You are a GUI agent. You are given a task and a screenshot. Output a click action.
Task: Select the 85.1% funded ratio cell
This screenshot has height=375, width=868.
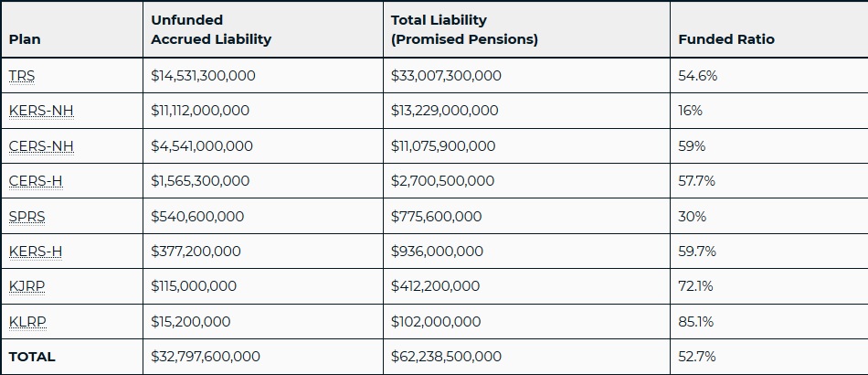695,322
